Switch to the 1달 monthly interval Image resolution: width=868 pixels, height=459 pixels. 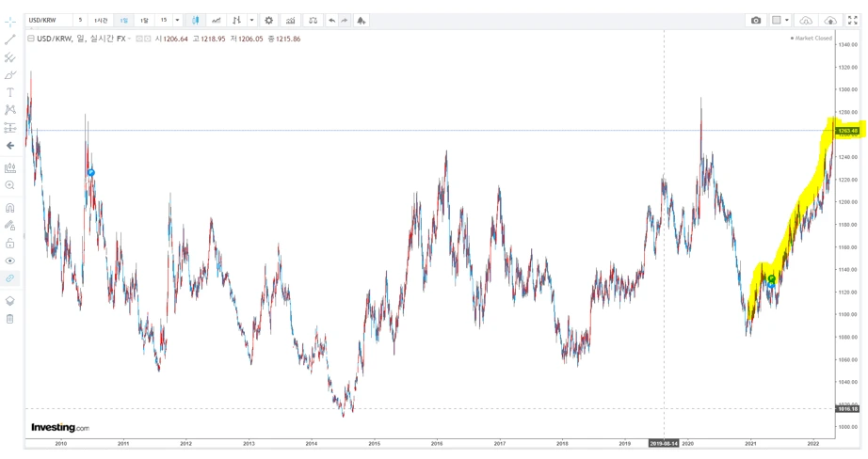pyautogui.click(x=144, y=21)
